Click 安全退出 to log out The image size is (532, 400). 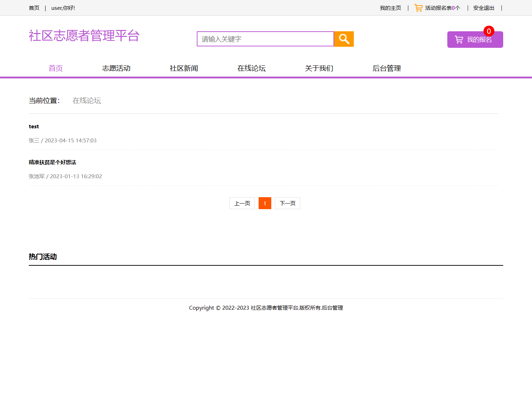coord(484,7)
